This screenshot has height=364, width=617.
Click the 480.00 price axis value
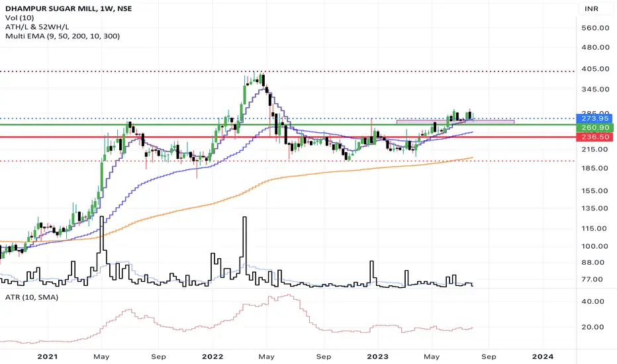pyautogui.click(x=595, y=47)
